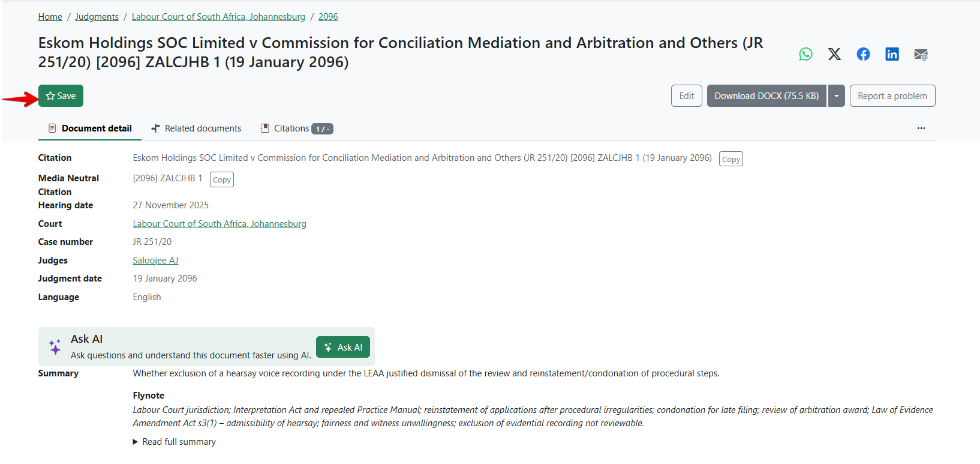Click the star Save button
The width and height of the screenshot is (980, 464).
[61, 96]
